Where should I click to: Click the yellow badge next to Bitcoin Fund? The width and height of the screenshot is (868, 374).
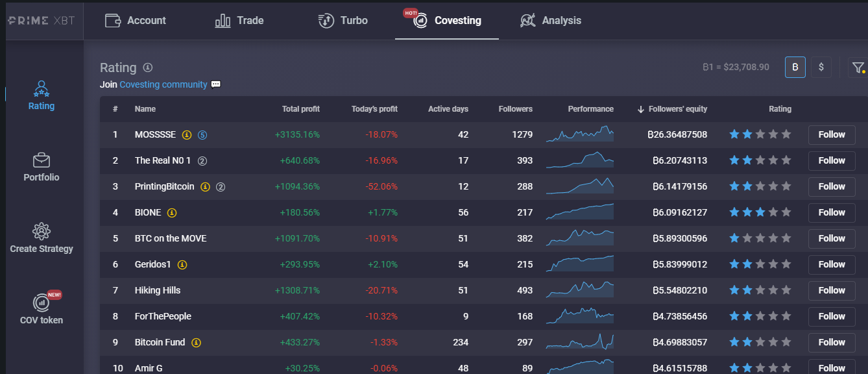196,342
